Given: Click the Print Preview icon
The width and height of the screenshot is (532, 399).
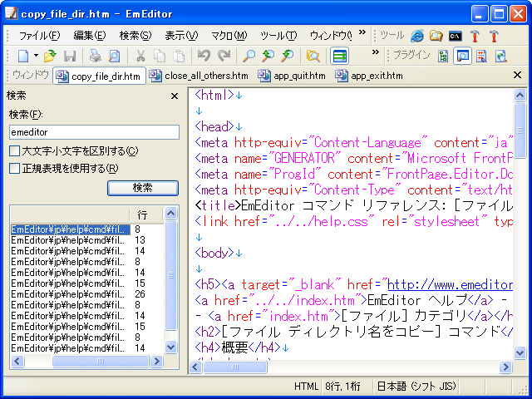Looking at the screenshot, I should pyautogui.click(x=115, y=56).
